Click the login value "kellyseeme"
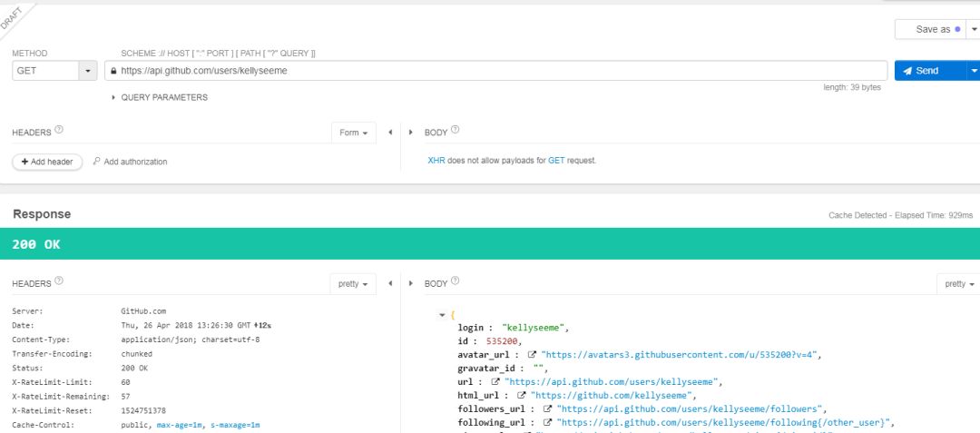The width and height of the screenshot is (980, 433). tap(535, 328)
